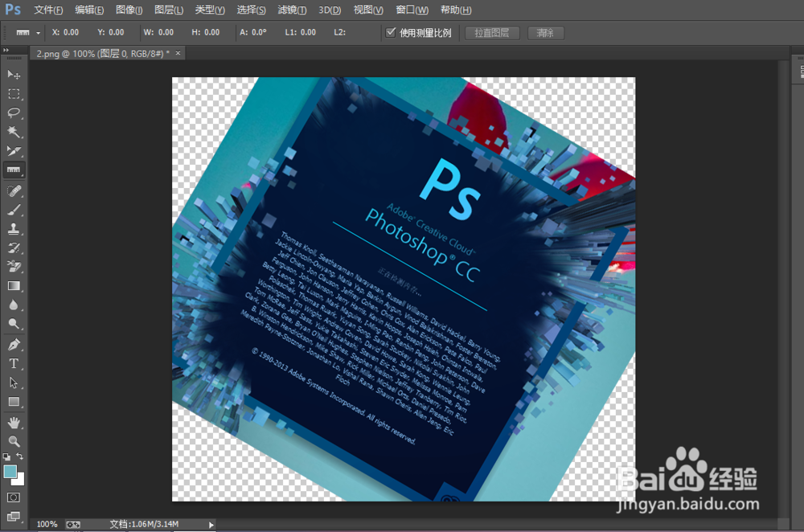The width and height of the screenshot is (804, 532).
Task: Select the Pen tool
Action: (14, 345)
